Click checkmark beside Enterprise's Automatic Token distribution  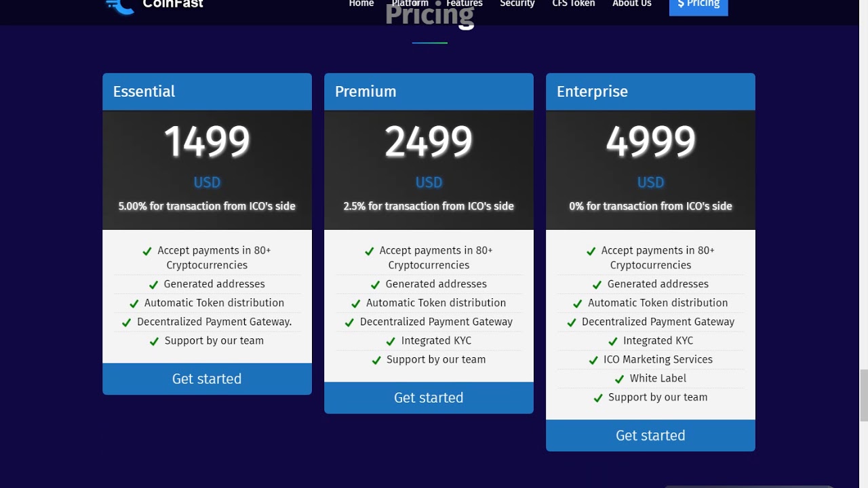pyautogui.click(x=577, y=304)
